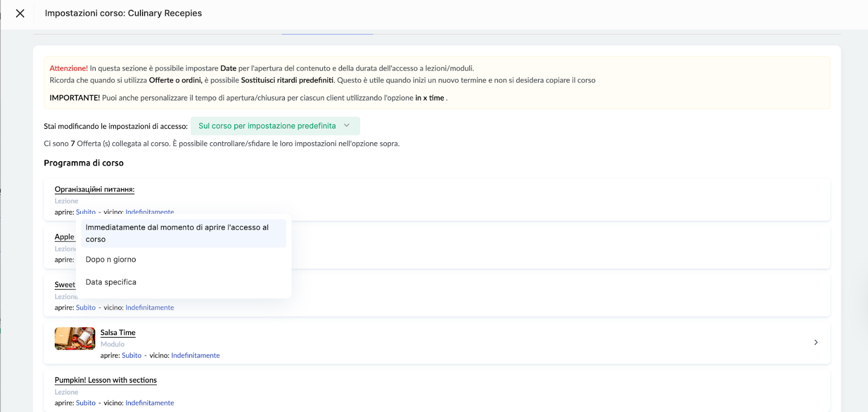Viewport: 868px width, 412px height.
Task: Expand the Salsa Time module chevron
Action: [x=816, y=343]
